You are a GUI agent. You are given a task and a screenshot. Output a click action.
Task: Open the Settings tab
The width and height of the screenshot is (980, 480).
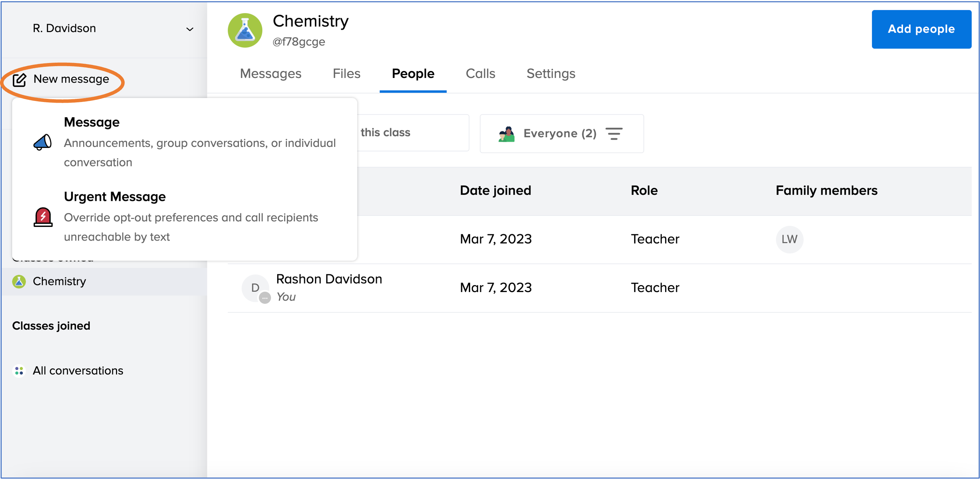[x=551, y=73]
